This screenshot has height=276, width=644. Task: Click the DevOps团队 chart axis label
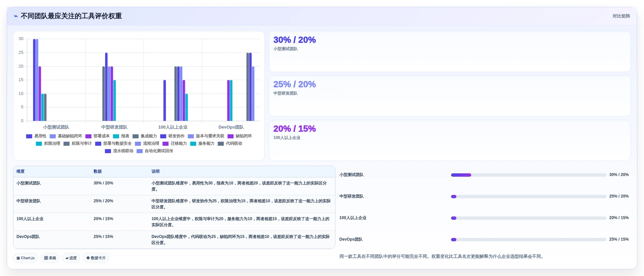[231, 127]
